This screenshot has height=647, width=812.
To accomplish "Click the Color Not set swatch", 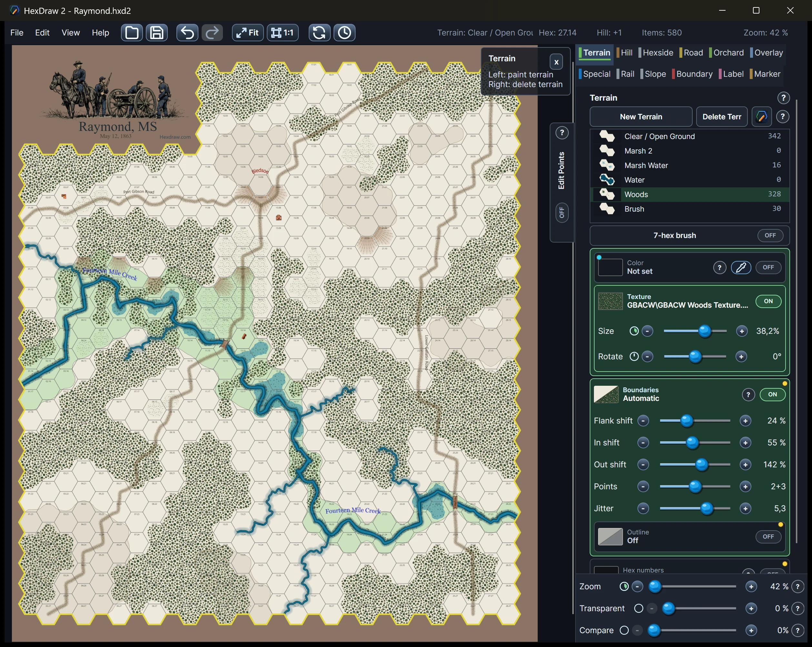I will tap(610, 267).
